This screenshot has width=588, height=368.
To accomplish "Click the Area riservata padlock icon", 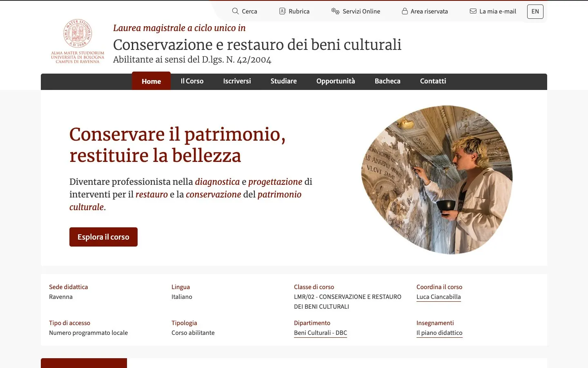I will point(405,11).
